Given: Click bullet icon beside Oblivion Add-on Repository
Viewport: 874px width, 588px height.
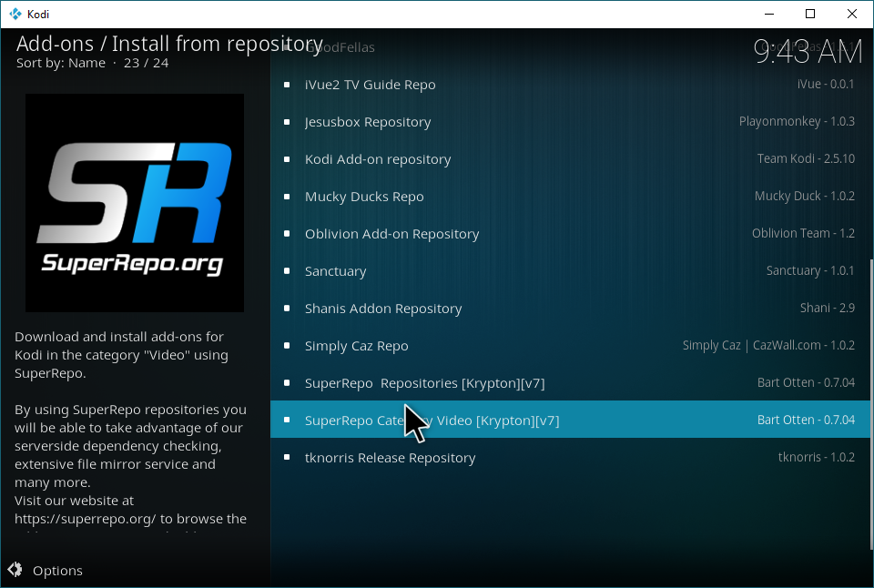Looking at the screenshot, I should pyautogui.click(x=287, y=234).
